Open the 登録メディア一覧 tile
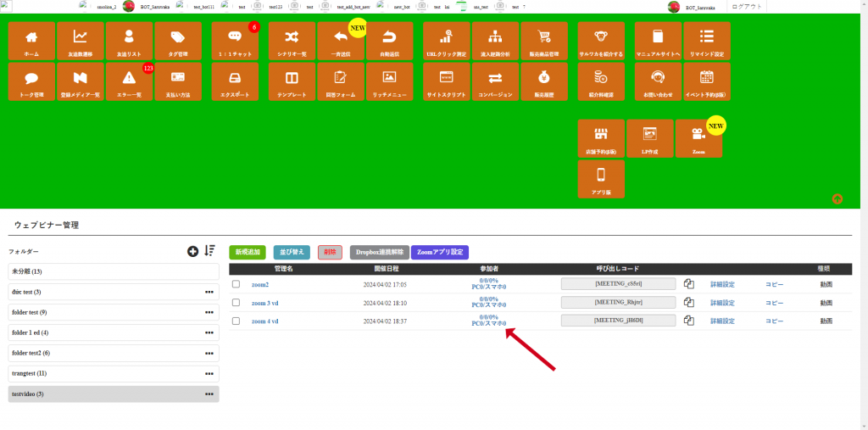The image size is (868, 430). tap(81, 81)
